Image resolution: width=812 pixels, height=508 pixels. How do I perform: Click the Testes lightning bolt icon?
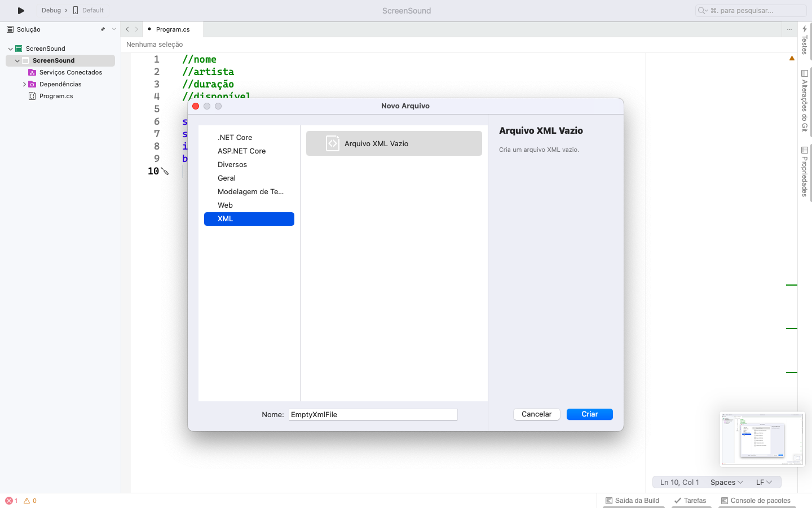805,29
